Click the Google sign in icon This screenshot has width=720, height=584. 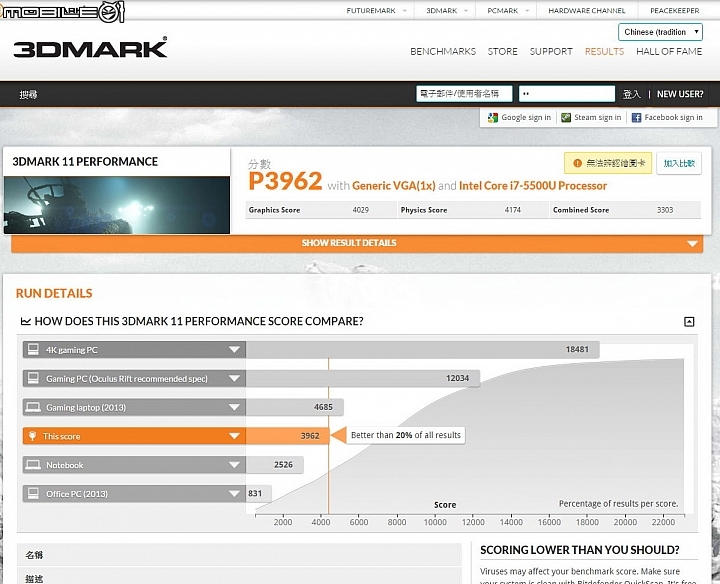[x=493, y=118]
